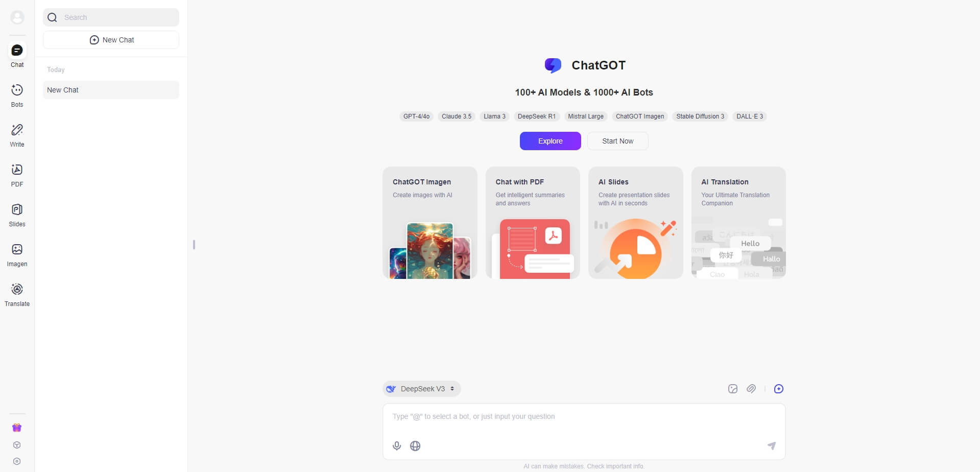Open the PDF tool
Screen dimensions: 980x472
(17, 175)
